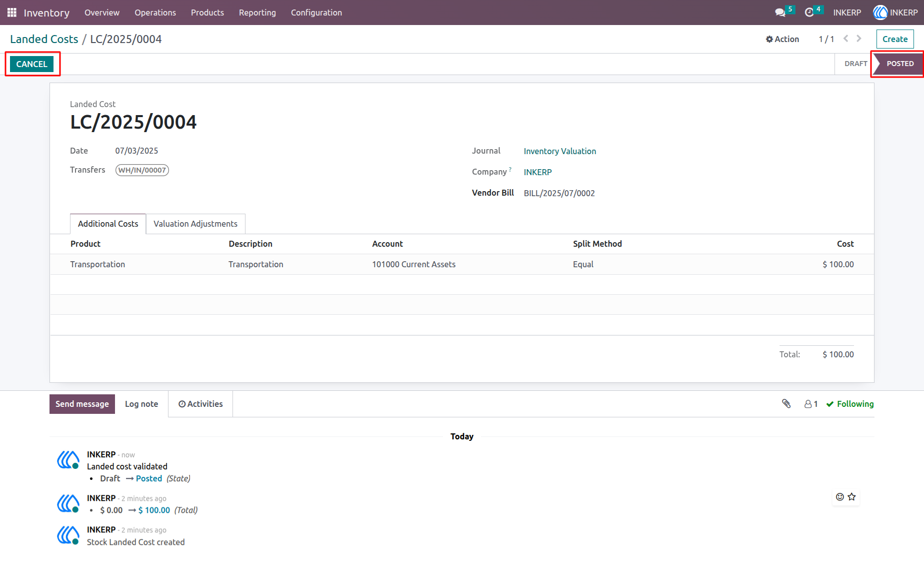Viewport: 924px width, 584px height.
Task: Click the '101000 Current Assets' account cell
Action: pos(414,264)
